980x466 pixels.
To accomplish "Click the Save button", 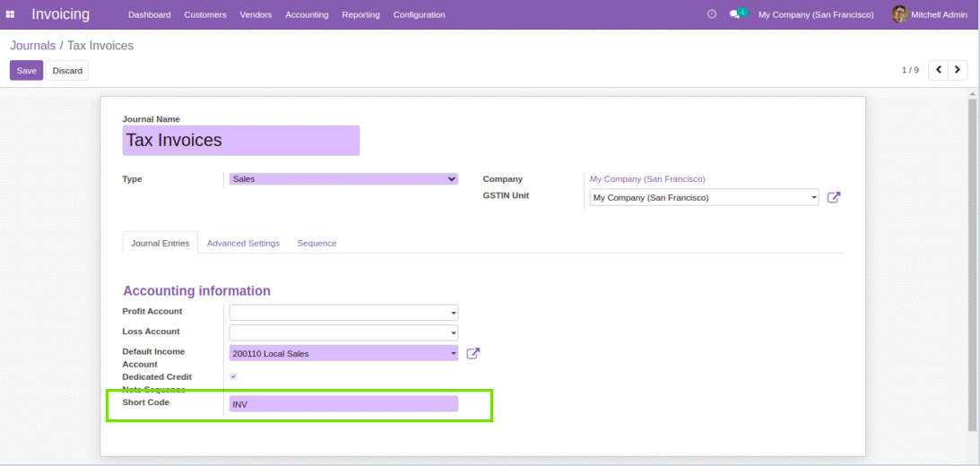I will point(26,71).
